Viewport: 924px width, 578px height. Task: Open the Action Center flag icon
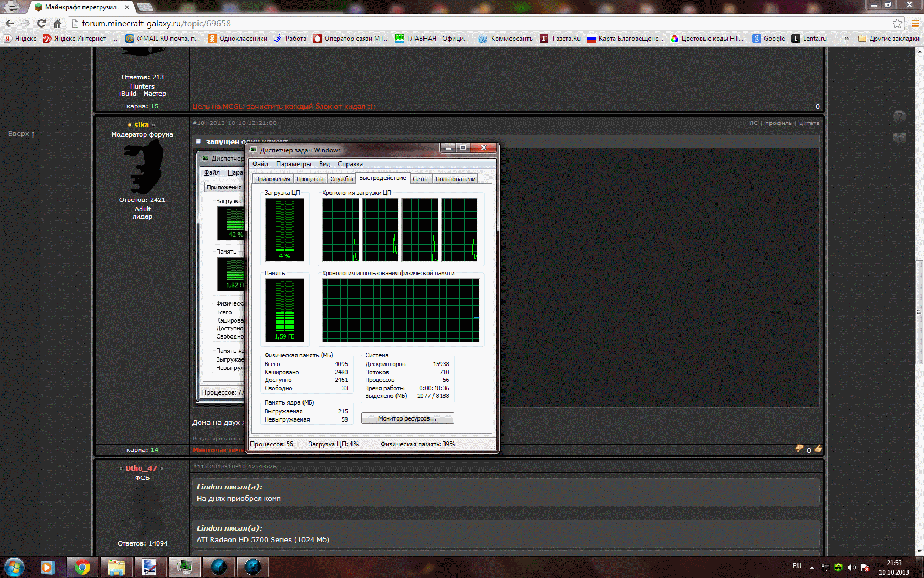865,567
